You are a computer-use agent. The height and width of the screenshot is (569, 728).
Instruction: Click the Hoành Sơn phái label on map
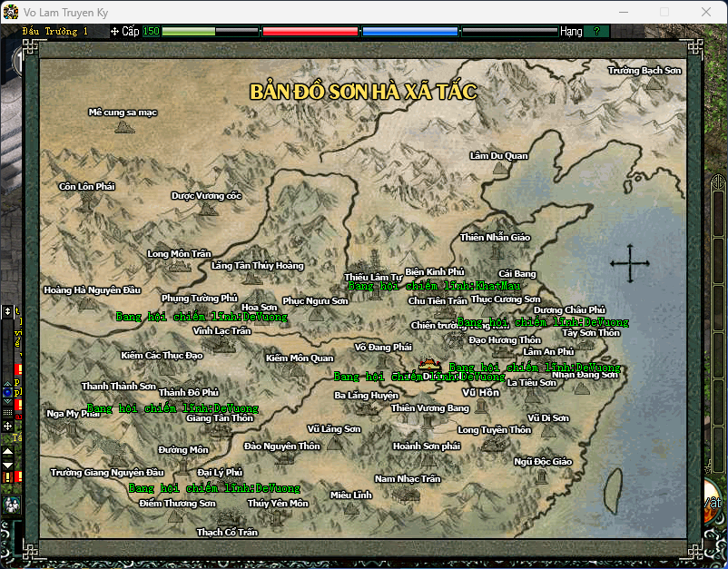click(x=427, y=446)
